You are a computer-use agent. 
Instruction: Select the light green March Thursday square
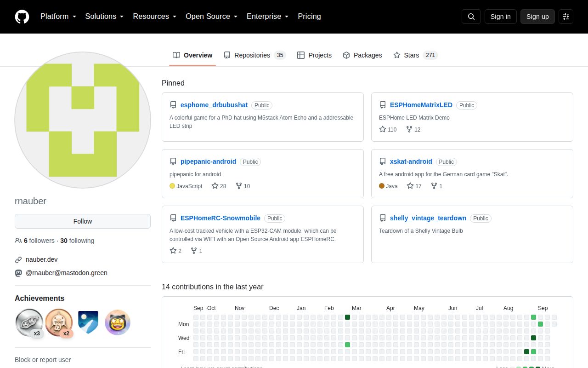[348, 345]
